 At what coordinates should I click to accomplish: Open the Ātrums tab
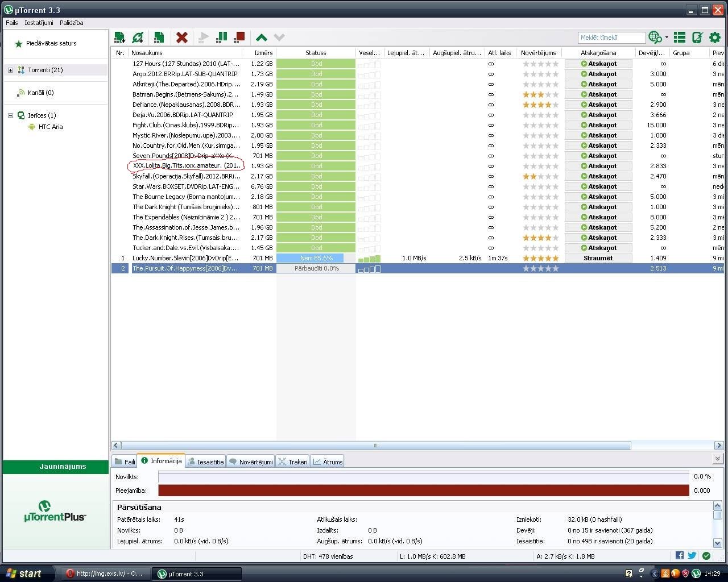point(327,462)
